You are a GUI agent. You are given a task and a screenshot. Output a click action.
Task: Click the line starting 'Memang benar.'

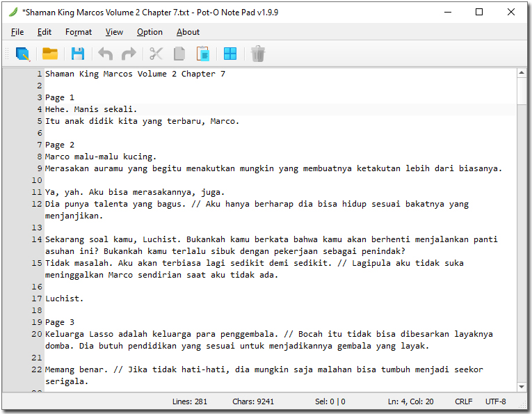click(264, 375)
